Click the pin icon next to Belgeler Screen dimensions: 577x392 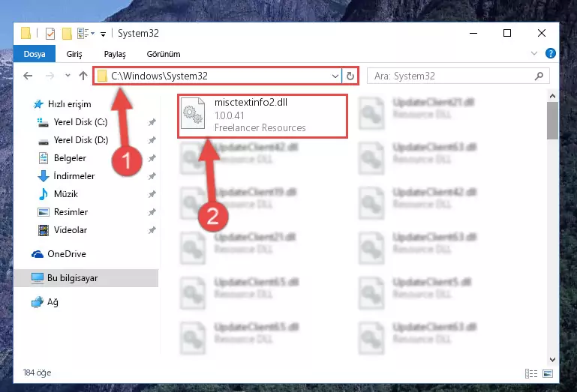pos(152,158)
